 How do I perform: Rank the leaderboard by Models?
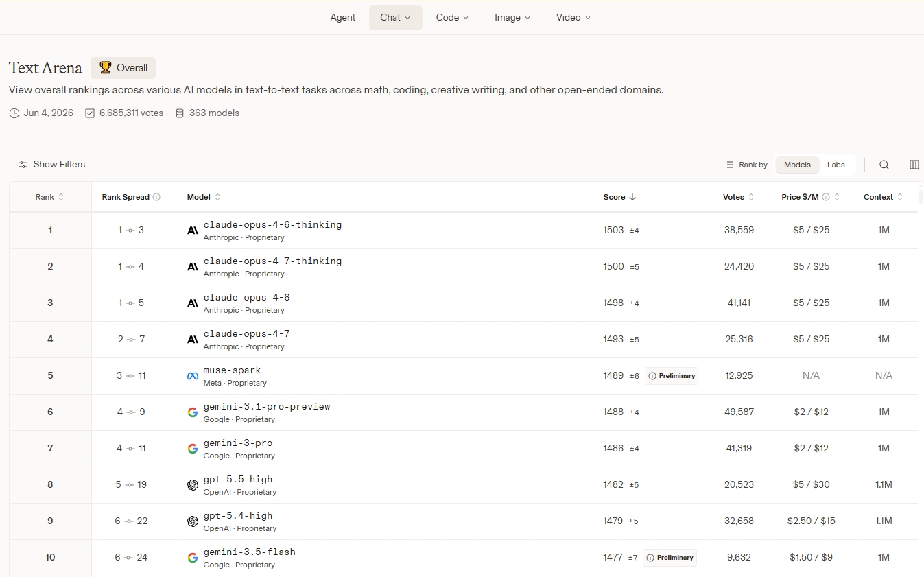point(797,165)
